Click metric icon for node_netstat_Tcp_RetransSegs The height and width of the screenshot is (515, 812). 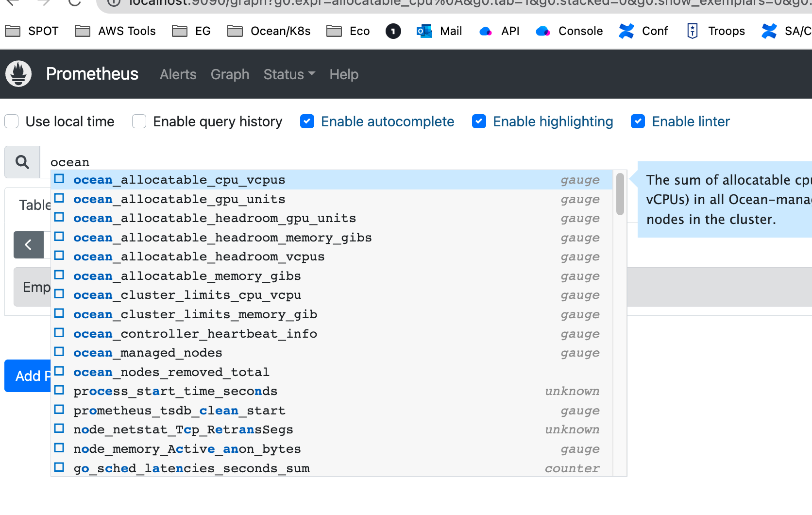pos(59,429)
